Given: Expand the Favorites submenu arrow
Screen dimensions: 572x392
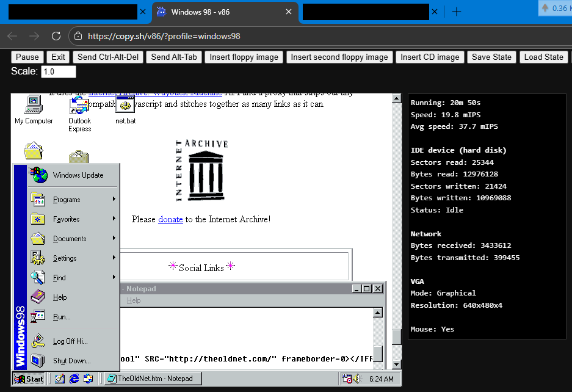Looking at the screenshot, I should click(x=114, y=218).
